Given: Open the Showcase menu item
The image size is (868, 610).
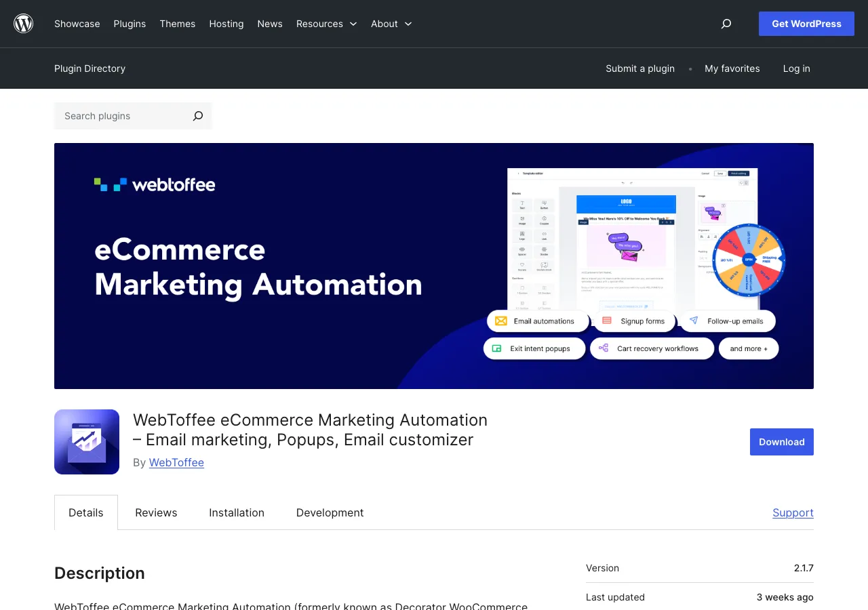Looking at the screenshot, I should (x=77, y=24).
